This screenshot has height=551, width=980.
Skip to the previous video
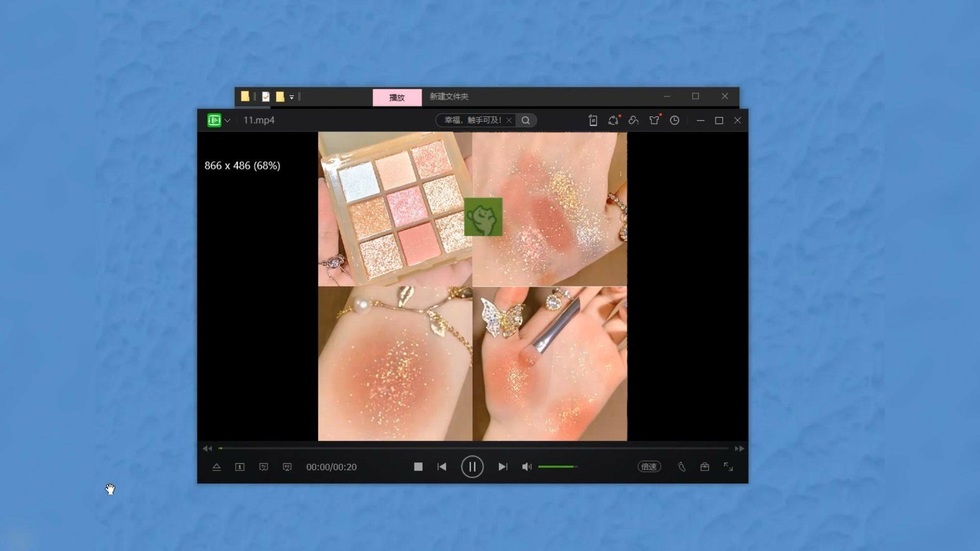[442, 467]
